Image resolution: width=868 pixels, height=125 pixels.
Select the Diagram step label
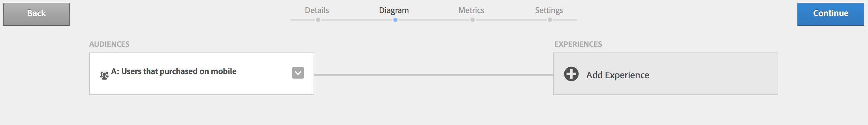click(394, 10)
